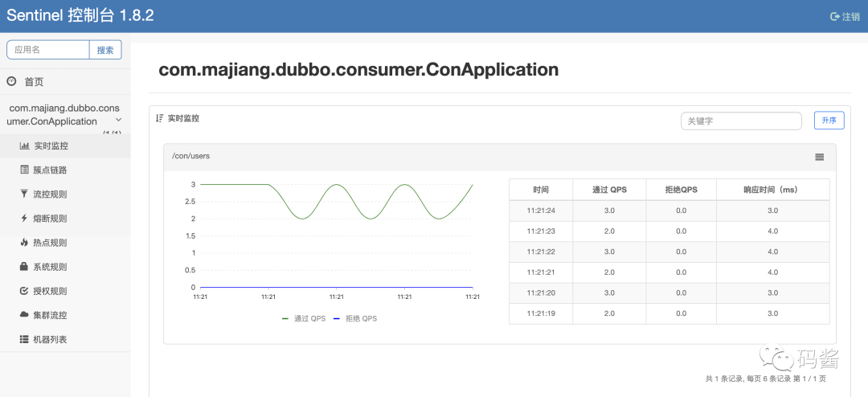Click the 注销 logout link
868x397 pixels.
pos(845,17)
